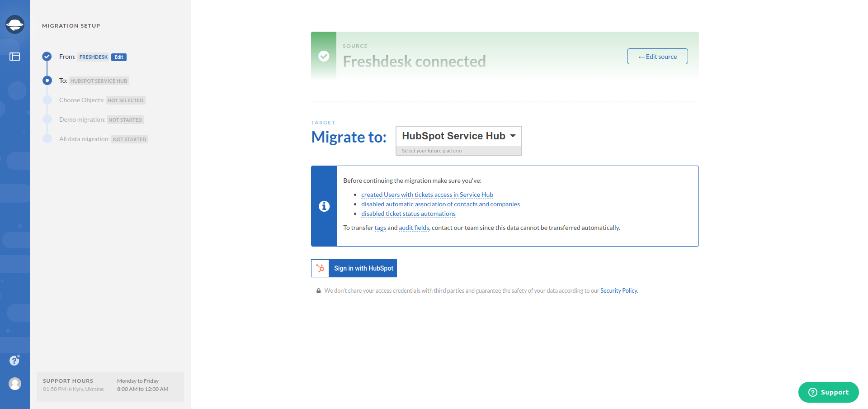Click Sign in with HubSpot button
The width and height of the screenshot is (868, 409).
point(354,268)
